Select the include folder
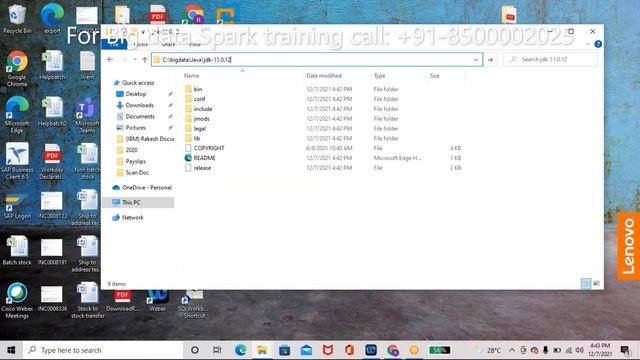This screenshot has width=640, height=360. coord(203,109)
